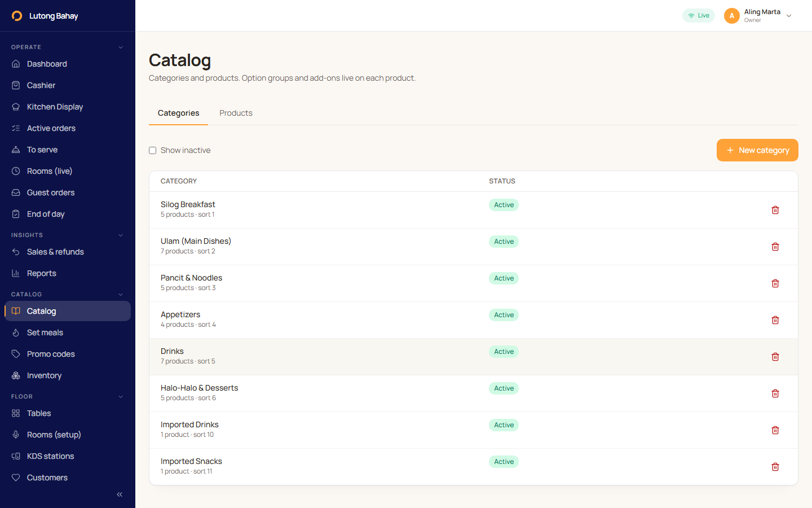
Task: Open Guest orders
Action: 68,192
